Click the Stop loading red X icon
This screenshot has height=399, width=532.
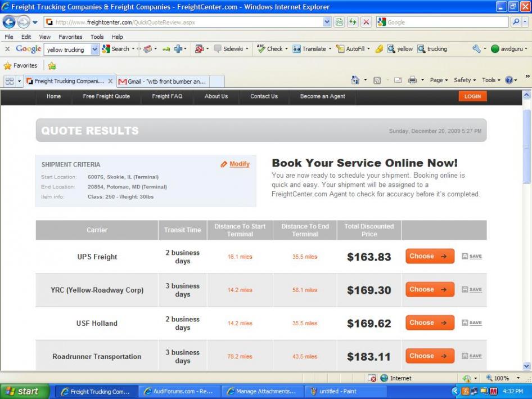[366, 22]
